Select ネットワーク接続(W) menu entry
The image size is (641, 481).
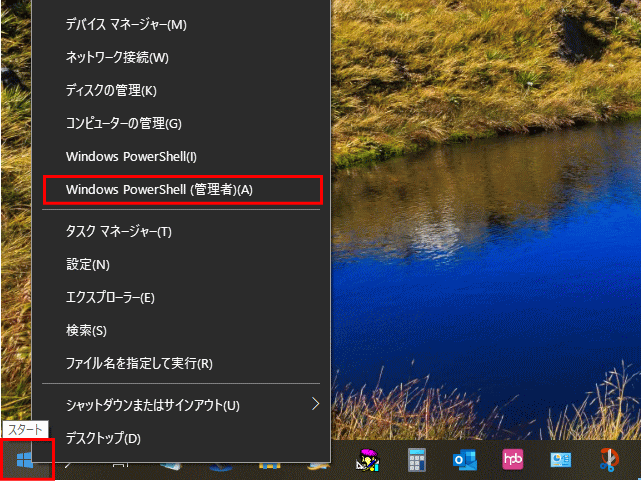(x=181, y=58)
